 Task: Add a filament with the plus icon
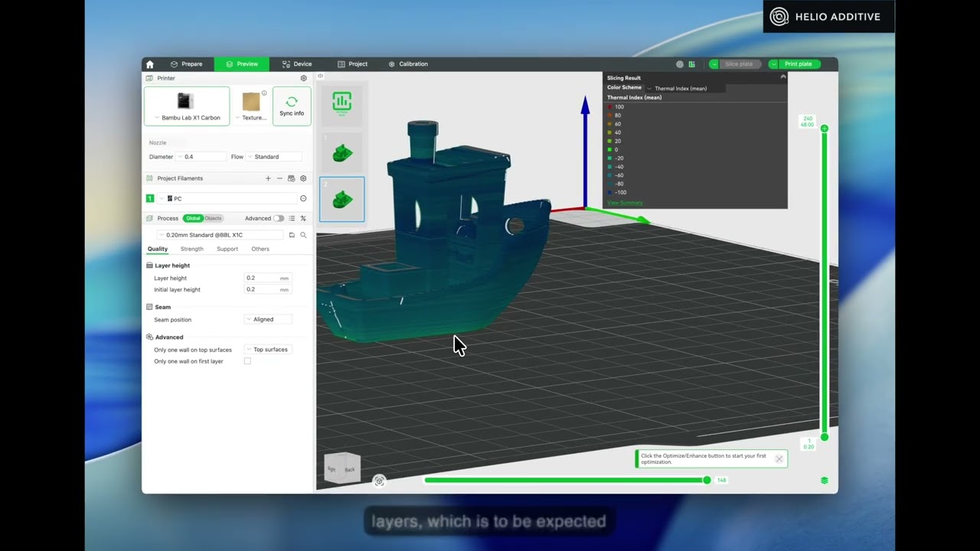tap(268, 178)
